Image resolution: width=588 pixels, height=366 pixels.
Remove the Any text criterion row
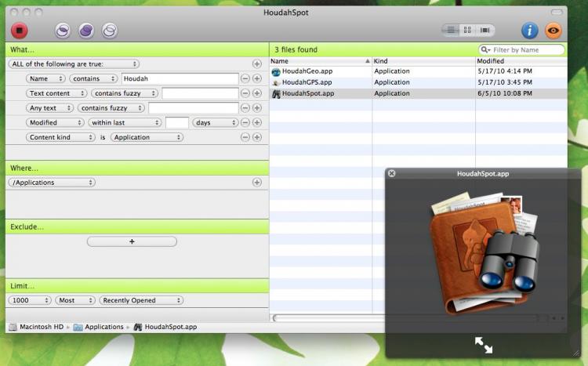[245, 107]
